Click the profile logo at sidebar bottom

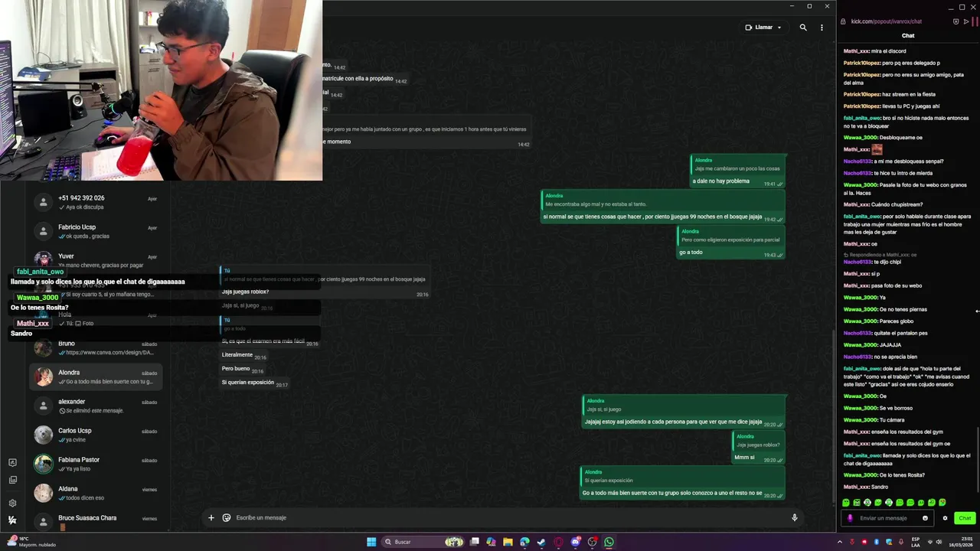pos(12,520)
